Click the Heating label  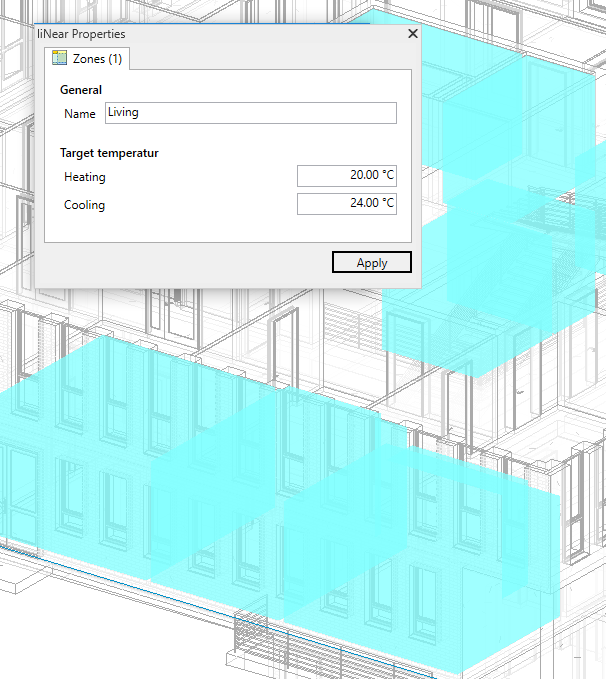[84, 177]
